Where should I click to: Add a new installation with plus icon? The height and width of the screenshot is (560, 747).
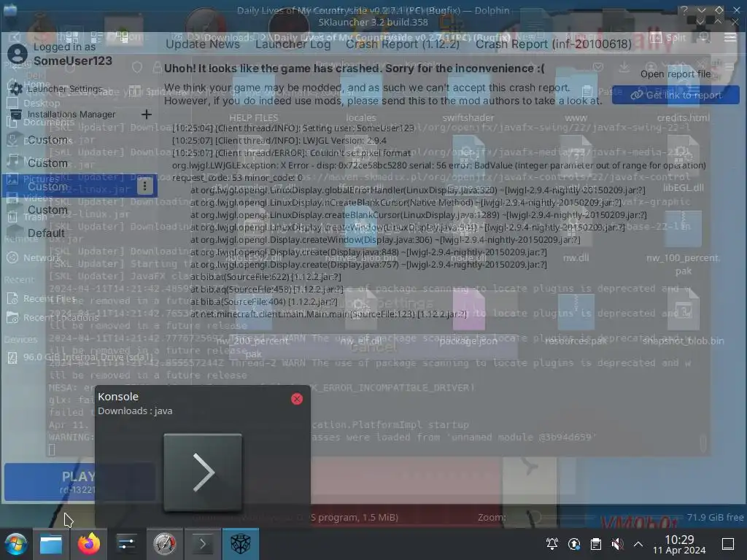146,114
